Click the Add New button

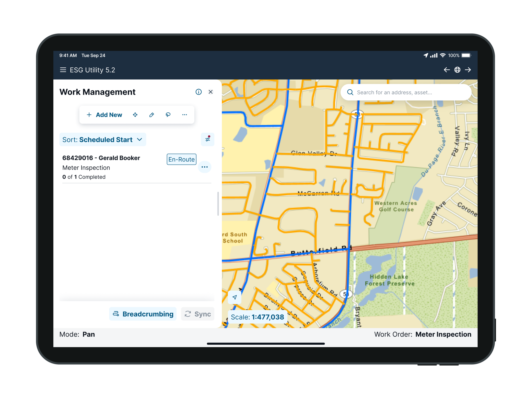coord(104,115)
